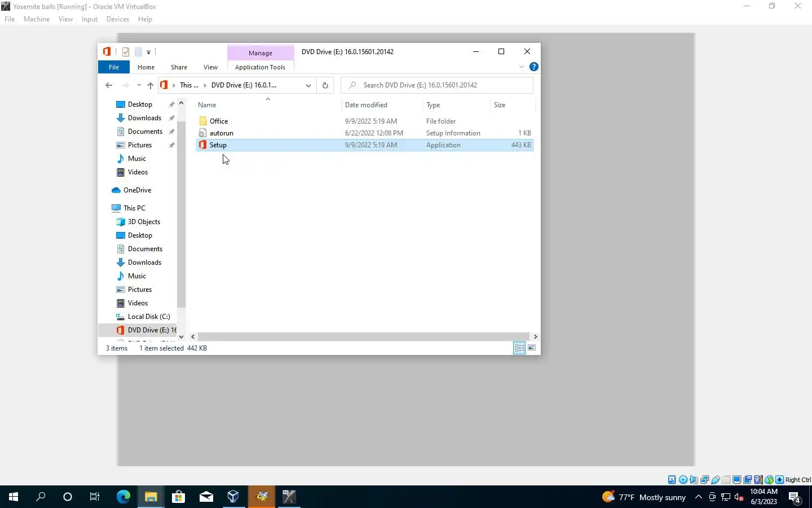This screenshot has width=812, height=508.
Task: Open Customize Quick Access Toolbar dropdown
Action: click(x=148, y=52)
